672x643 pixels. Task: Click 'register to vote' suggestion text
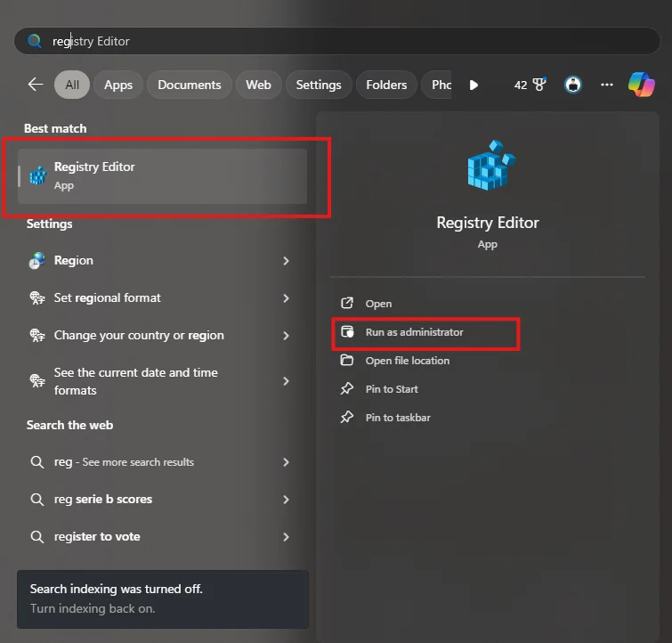[x=97, y=537]
